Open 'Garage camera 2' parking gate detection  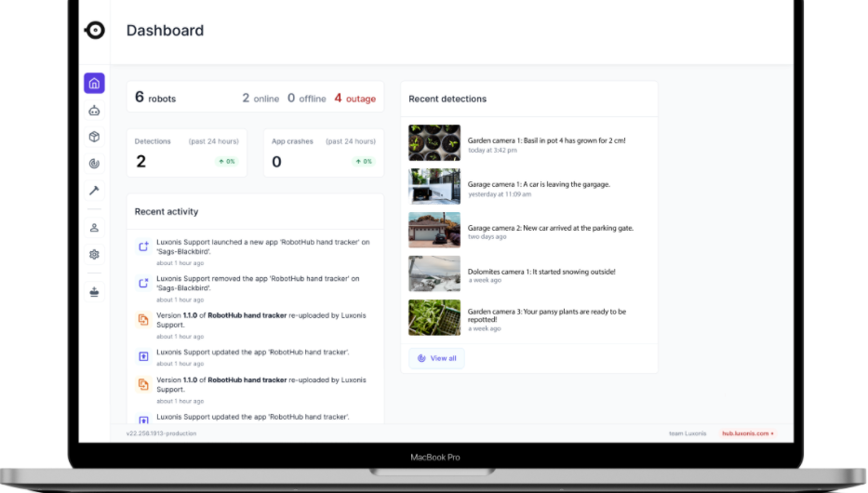549,229
